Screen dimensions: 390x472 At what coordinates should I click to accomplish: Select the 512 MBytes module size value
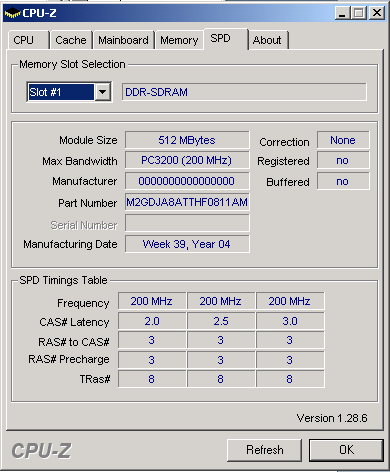click(187, 140)
